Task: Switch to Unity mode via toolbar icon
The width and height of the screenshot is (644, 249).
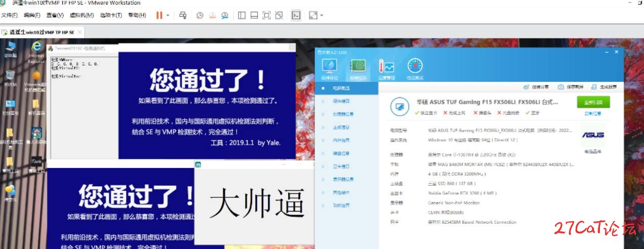Action: [x=279, y=15]
